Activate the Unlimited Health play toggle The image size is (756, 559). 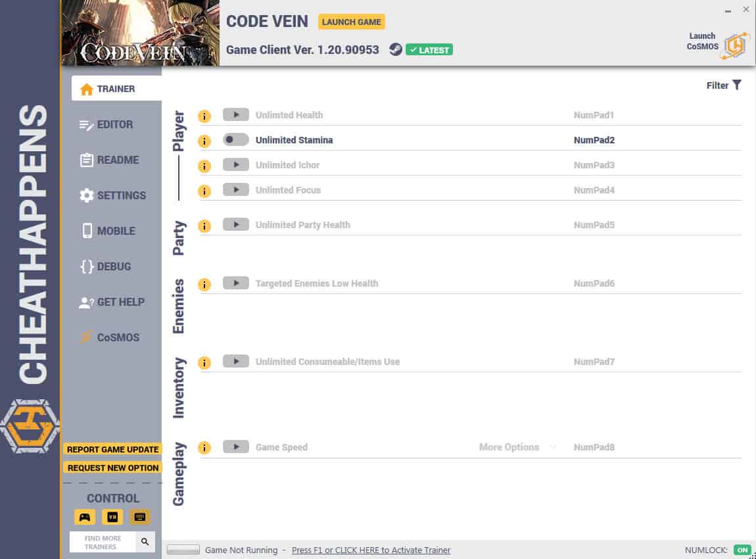[236, 114]
